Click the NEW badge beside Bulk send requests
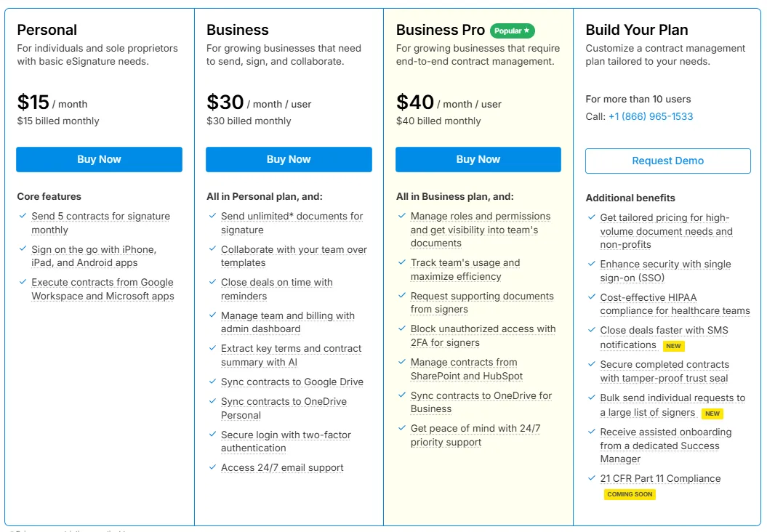 pos(712,414)
